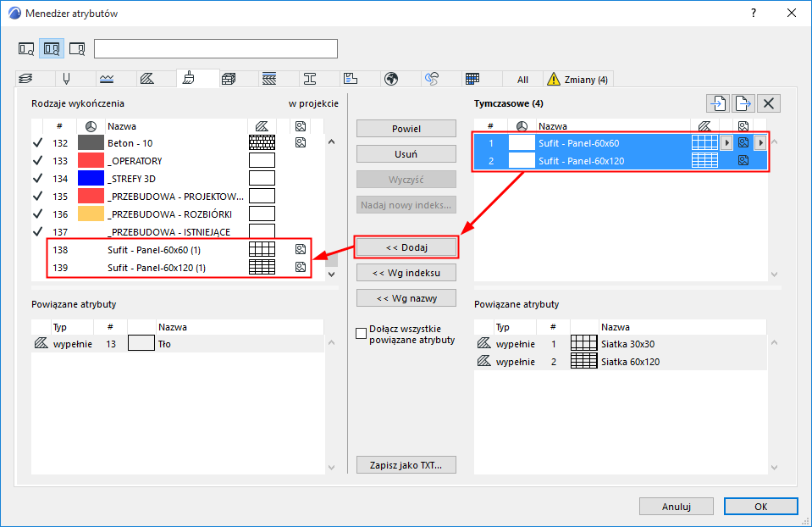Click the import attributes file icon
Viewport: 812px width, 527px height.
coord(718,103)
